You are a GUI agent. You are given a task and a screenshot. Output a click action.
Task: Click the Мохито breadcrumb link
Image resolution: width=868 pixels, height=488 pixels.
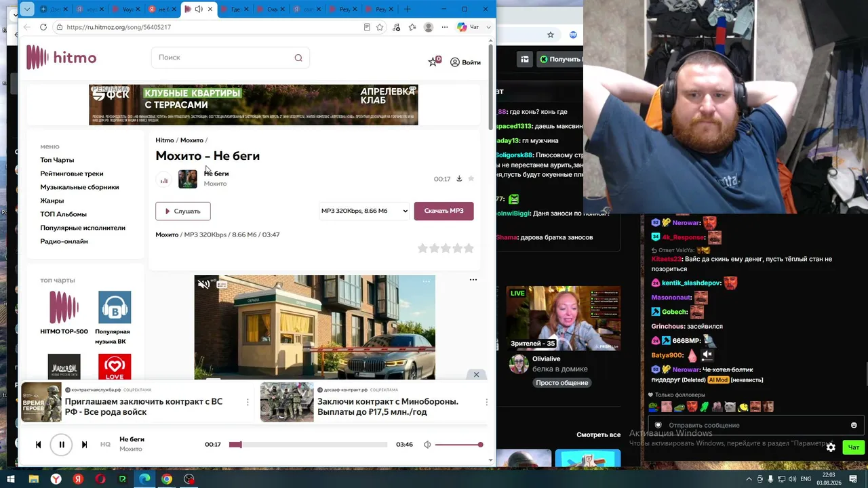191,140
